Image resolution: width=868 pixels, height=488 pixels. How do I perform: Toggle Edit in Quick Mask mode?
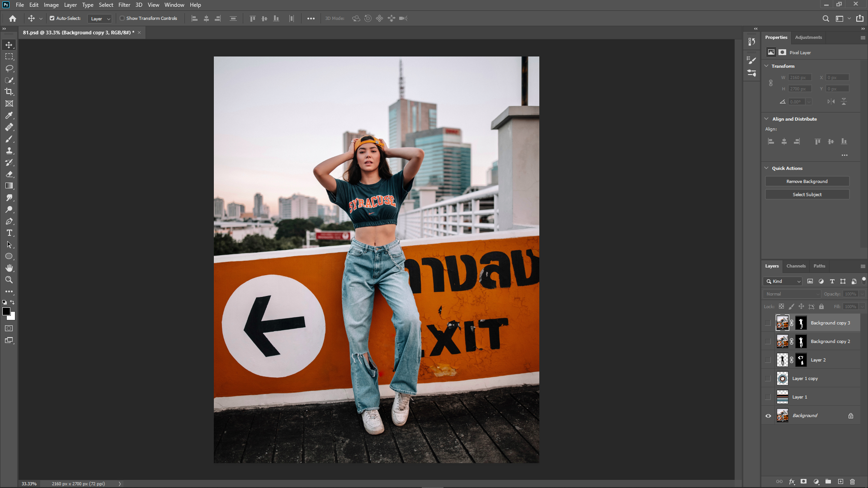(x=9, y=328)
